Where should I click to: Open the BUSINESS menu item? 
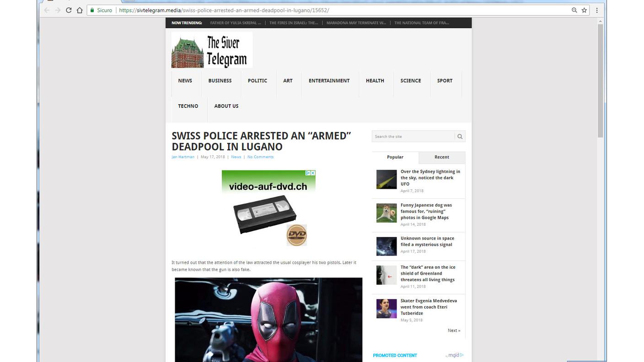pos(220,80)
